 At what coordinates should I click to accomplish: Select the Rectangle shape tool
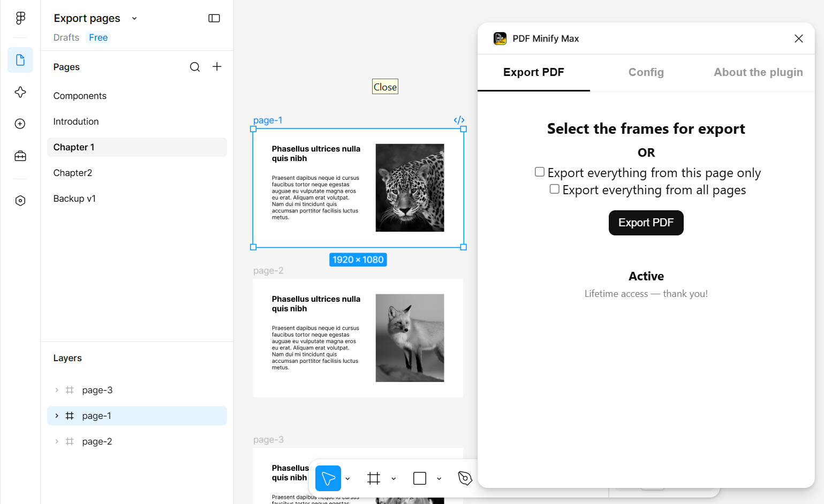pos(420,478)
